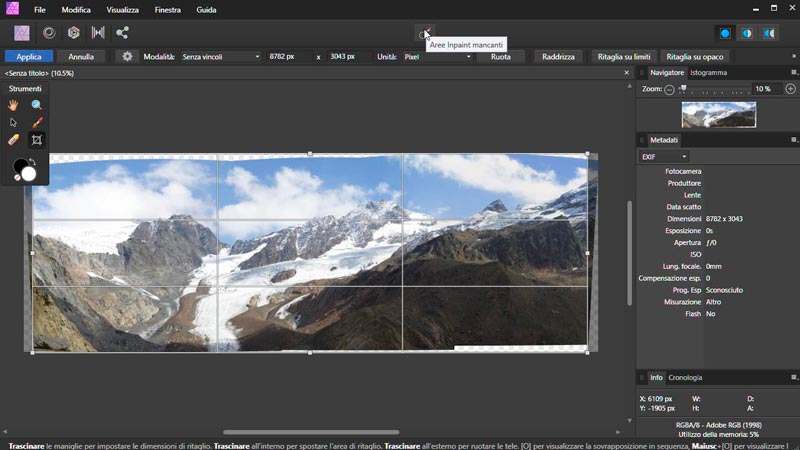Screen dimensions: 800x450
Task: Open the Modifica menu
Action: pyautogui.click(x=76, y=10)
